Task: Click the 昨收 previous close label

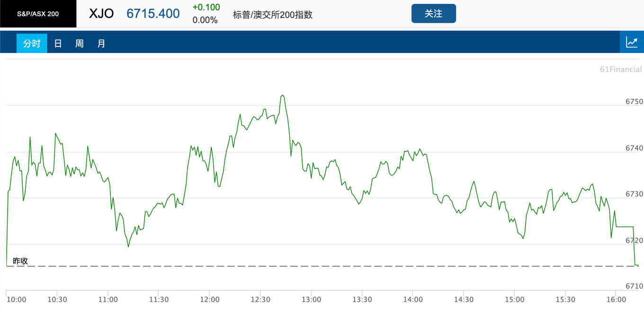Action: [20, 261]
